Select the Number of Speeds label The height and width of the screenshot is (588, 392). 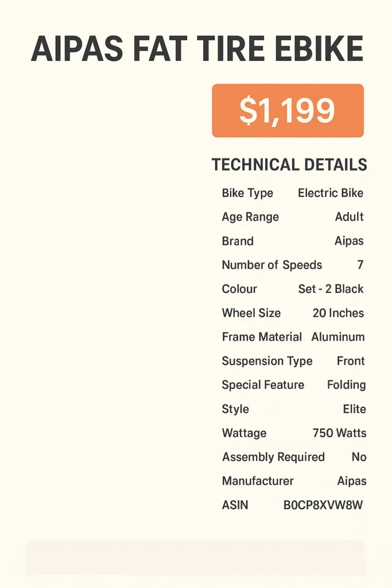pos(271,265)
